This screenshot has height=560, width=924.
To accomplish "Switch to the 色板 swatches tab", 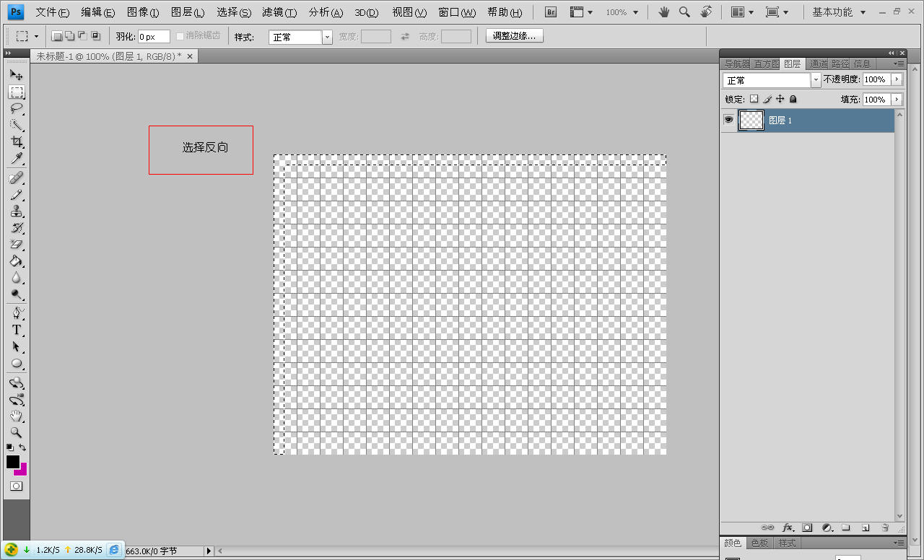I will point(759,543).
